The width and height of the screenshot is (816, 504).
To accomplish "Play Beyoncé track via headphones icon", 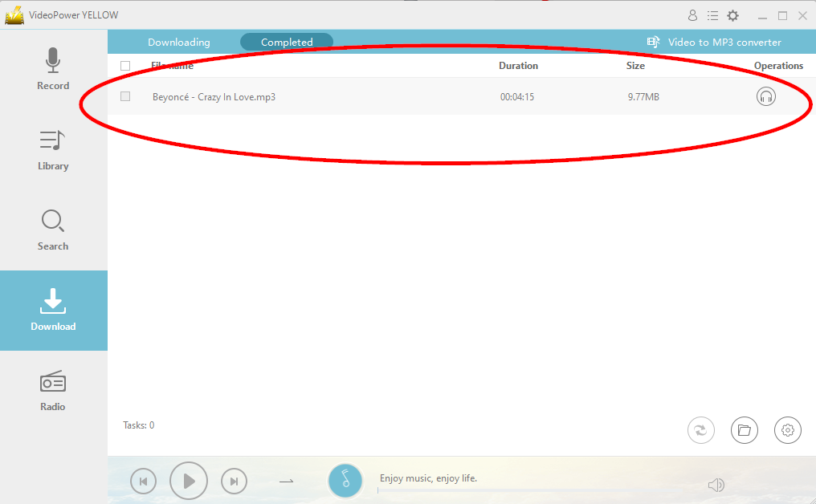I will click(x=765, y=96).
